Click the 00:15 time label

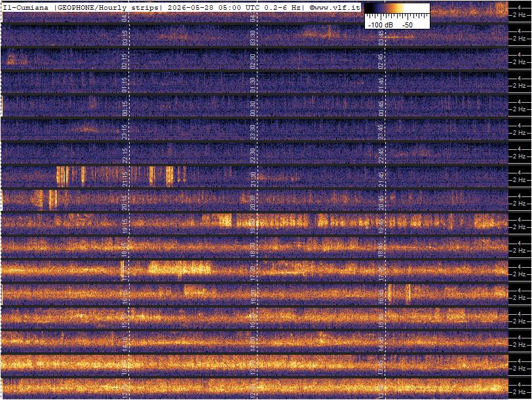click(x=125, y=109)
